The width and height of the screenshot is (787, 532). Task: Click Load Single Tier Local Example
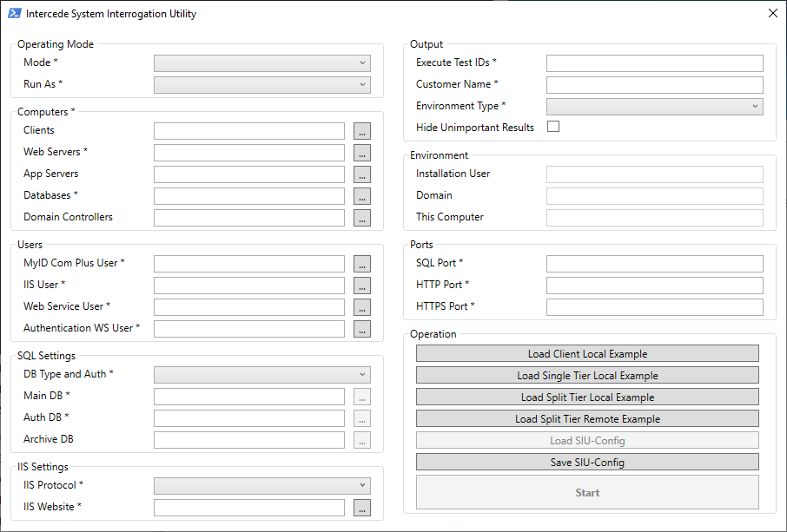(587, 375)
